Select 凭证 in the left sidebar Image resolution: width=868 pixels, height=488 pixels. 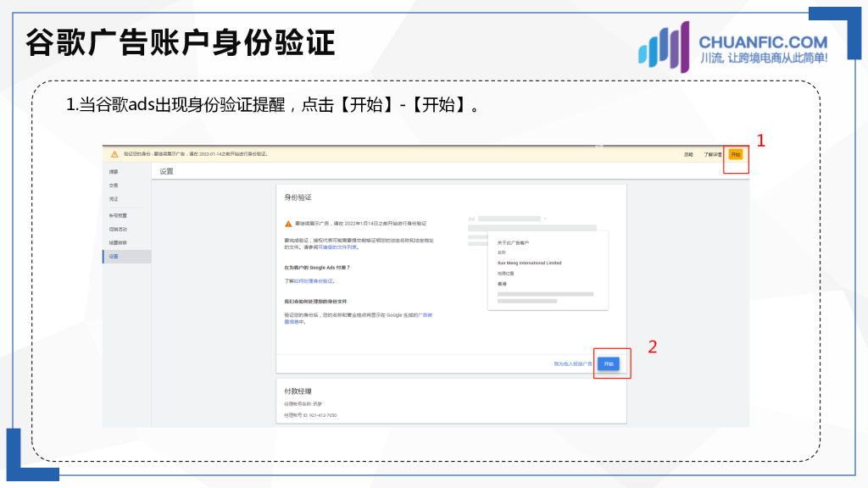[114, 199]
